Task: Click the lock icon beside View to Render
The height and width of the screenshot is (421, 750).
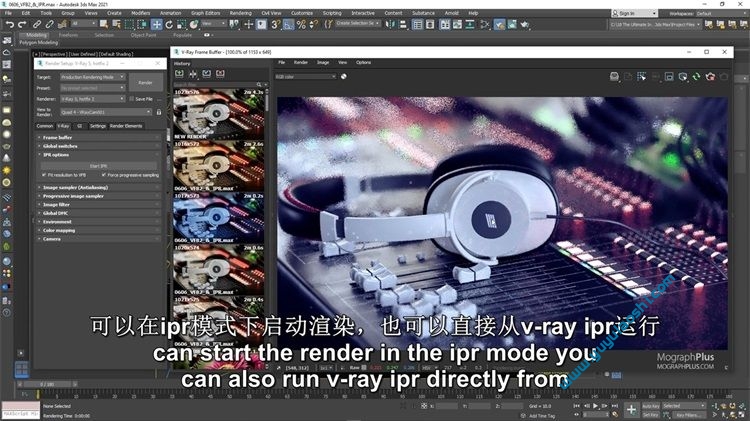Action: point(159,112)
